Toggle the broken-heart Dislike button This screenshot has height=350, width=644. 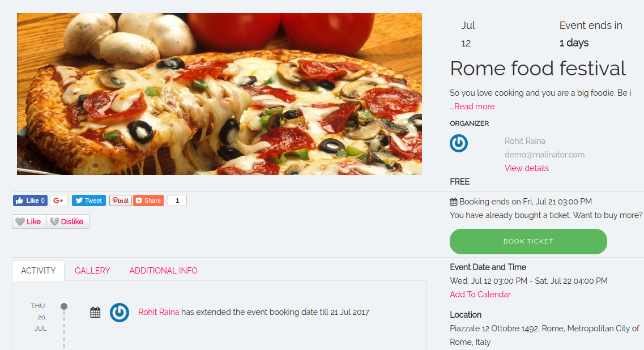coord(67,221)
